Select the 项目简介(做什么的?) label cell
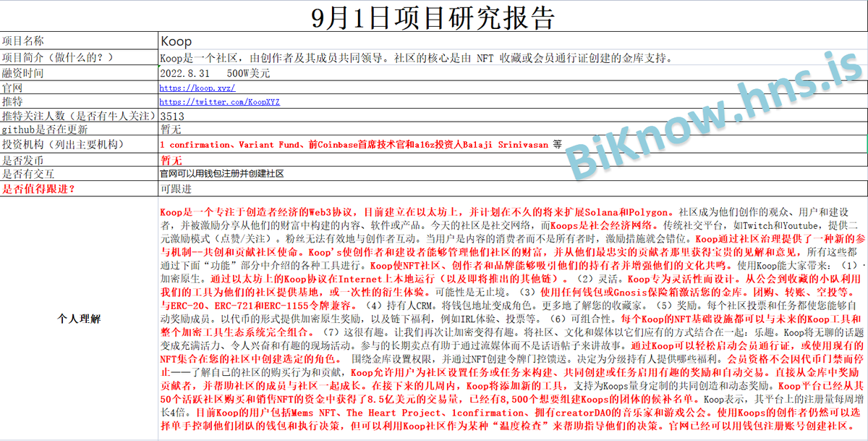Viewport: 868px width, 441px height. [79, 57]
